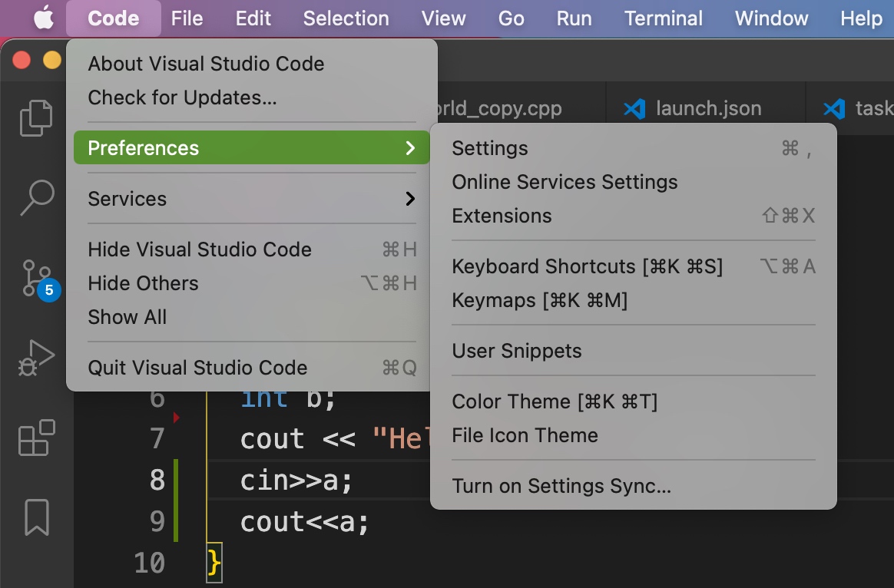The width and height of the screenshot is (894, 588).
Task: Open the Search icon in activity bar
Action: tap(36, 197)
